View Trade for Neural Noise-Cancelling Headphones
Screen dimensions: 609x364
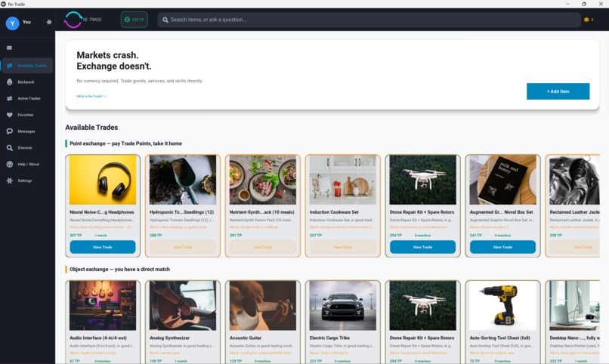[103, 247]
